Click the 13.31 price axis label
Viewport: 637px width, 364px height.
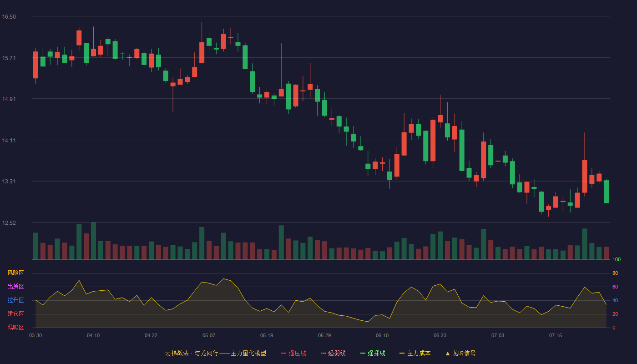(x=9, y=182)
